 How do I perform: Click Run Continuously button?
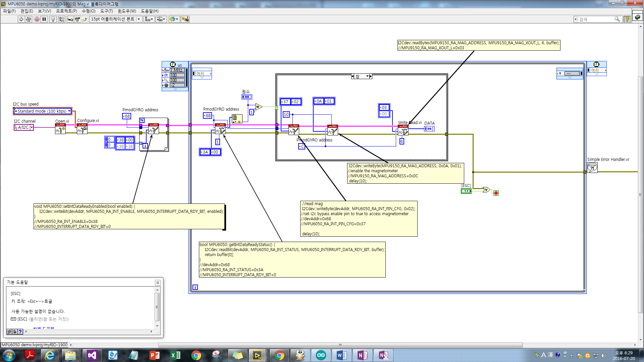29,19
